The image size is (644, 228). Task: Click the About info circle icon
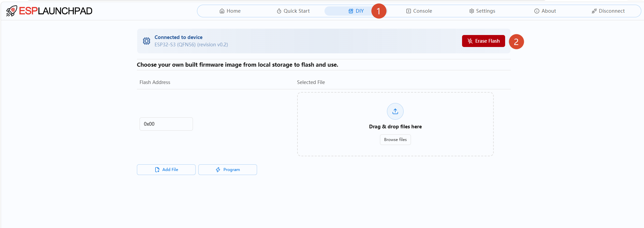click(537, 11)
